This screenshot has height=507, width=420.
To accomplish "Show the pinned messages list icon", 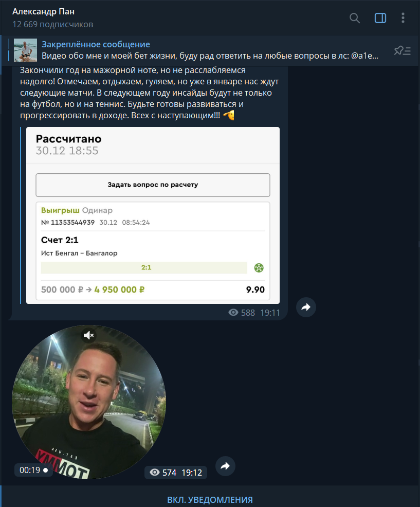I will pos(402,50).
